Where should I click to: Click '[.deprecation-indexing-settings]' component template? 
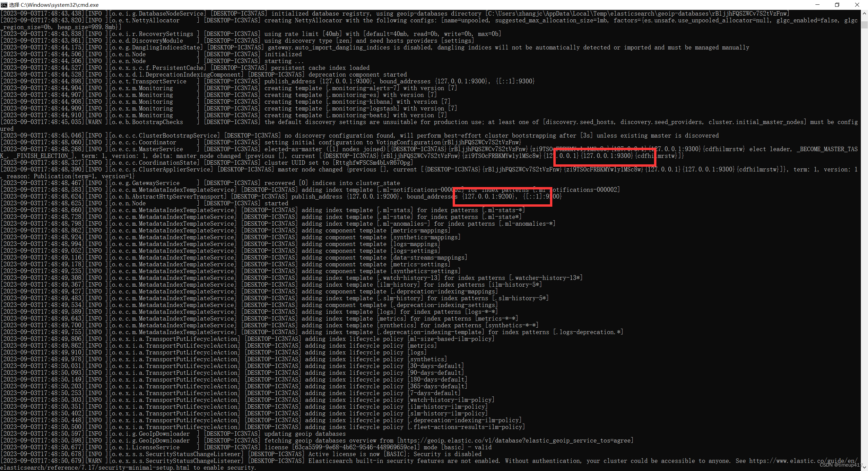[444, 305]
